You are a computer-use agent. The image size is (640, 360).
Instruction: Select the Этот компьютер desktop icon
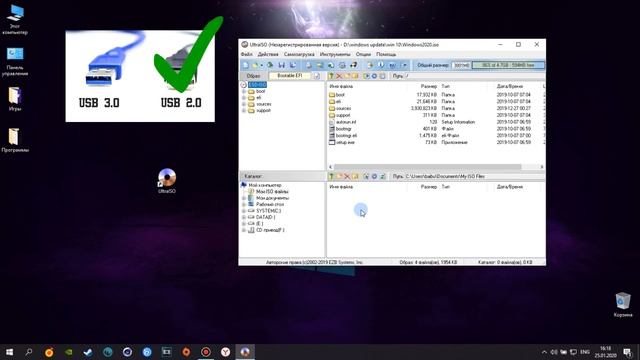15,18
